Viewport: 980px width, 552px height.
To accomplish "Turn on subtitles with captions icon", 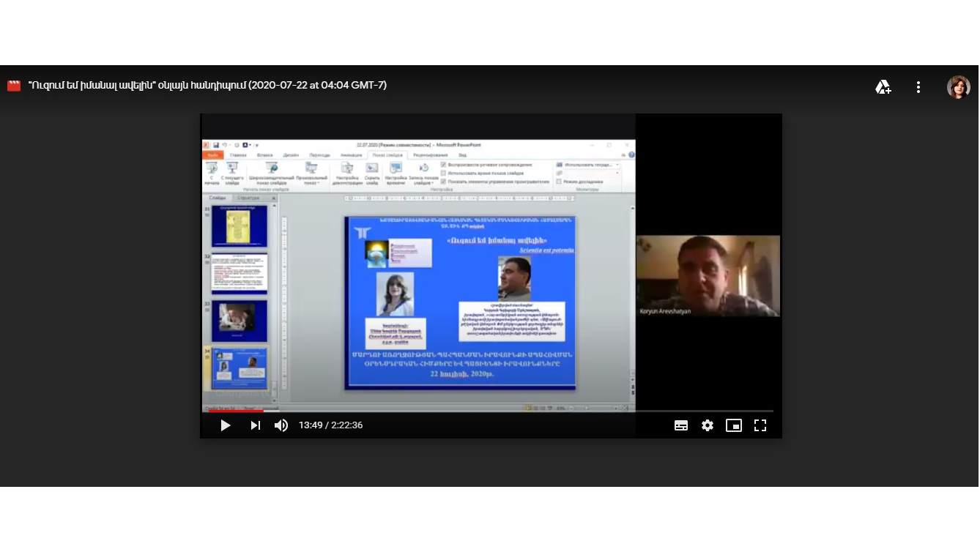I will pos(681,425).
